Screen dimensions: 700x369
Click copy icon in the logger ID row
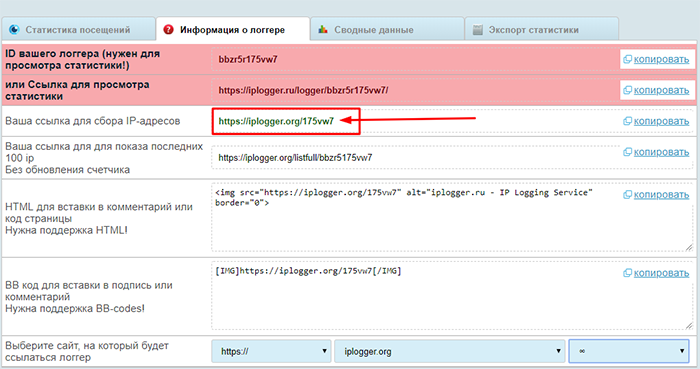click(x=627, y=59)
